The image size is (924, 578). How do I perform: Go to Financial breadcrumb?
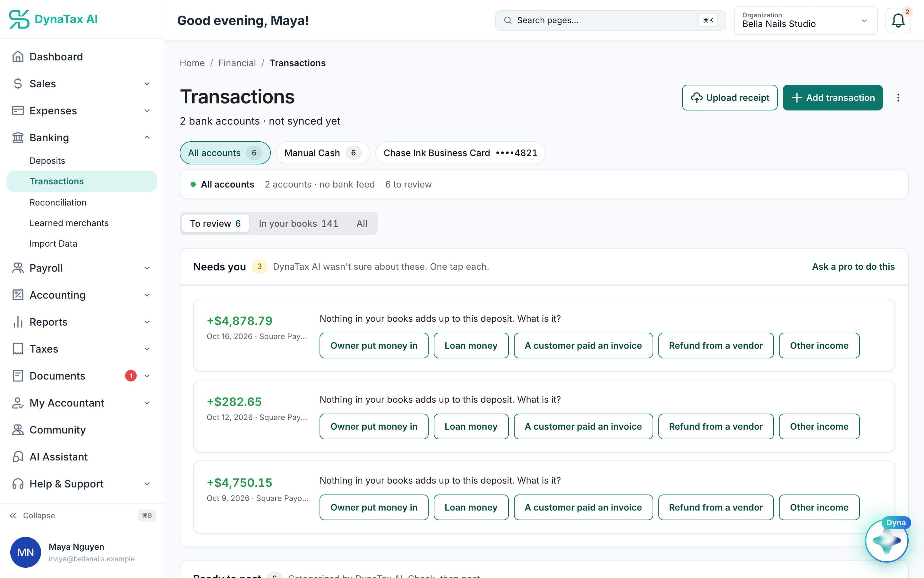pos(237,63)
